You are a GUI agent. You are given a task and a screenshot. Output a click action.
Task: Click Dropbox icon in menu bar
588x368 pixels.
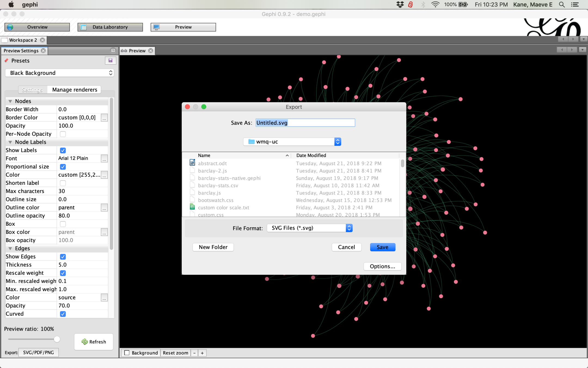tap(400, 5)
